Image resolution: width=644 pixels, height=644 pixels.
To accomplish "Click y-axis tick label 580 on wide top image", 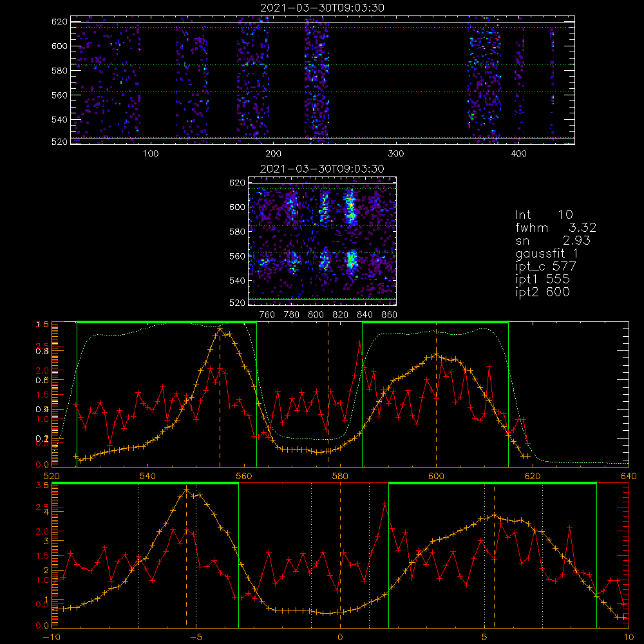I will [x=59, y=71].
